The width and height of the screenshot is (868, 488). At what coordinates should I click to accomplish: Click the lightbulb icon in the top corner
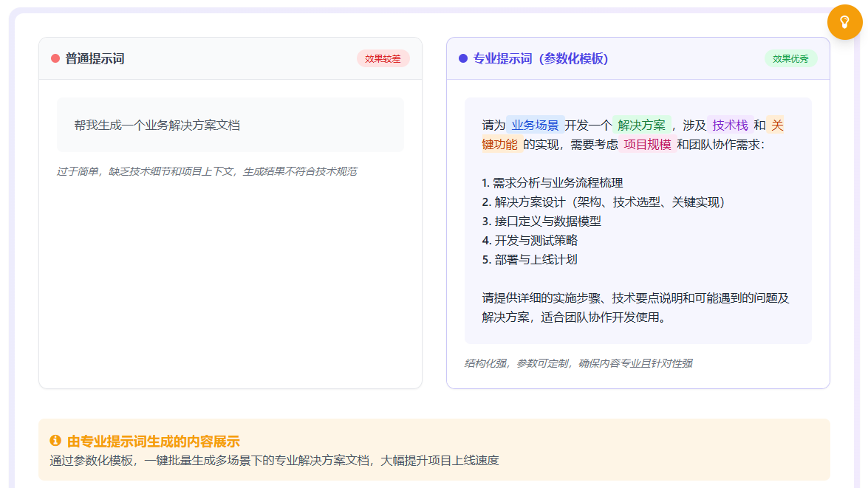click(x=844, y=22)
